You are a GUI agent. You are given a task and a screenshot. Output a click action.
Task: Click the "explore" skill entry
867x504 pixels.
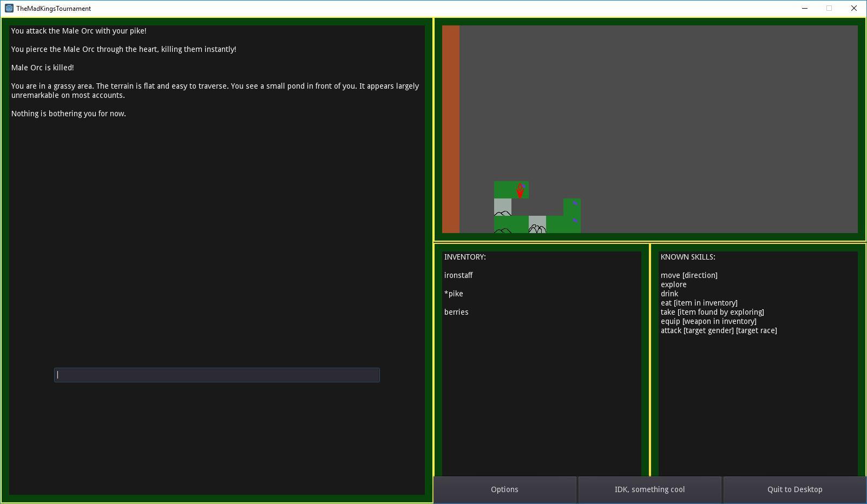pos(673,284)
